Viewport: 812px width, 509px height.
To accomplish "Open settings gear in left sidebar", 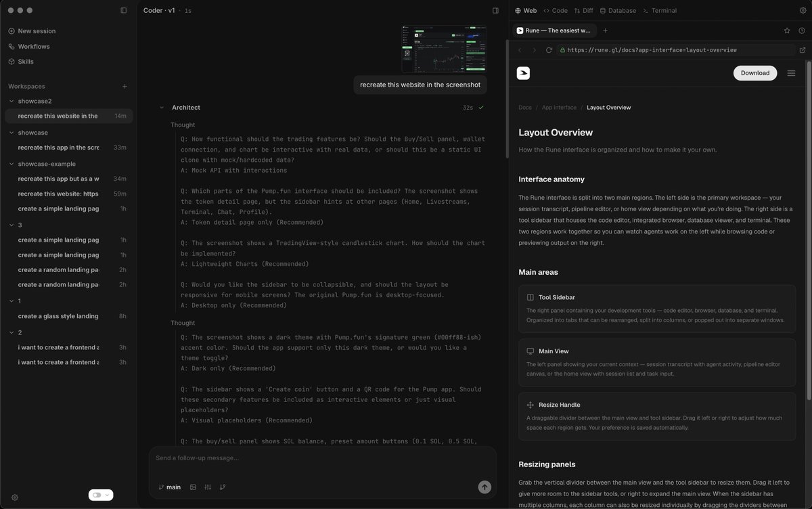I will point(15,497).
